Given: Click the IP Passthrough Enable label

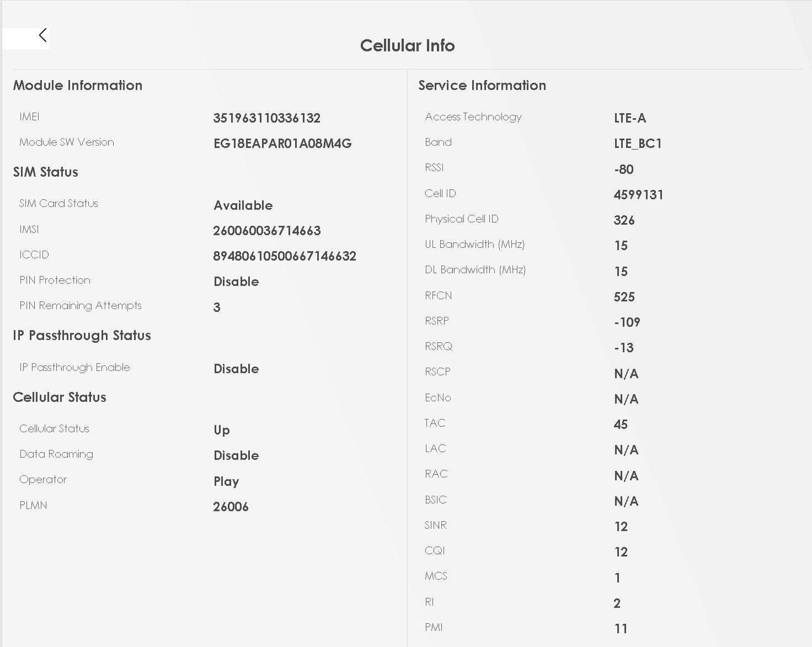Looking at the screenshot, I should pos(74,367).
